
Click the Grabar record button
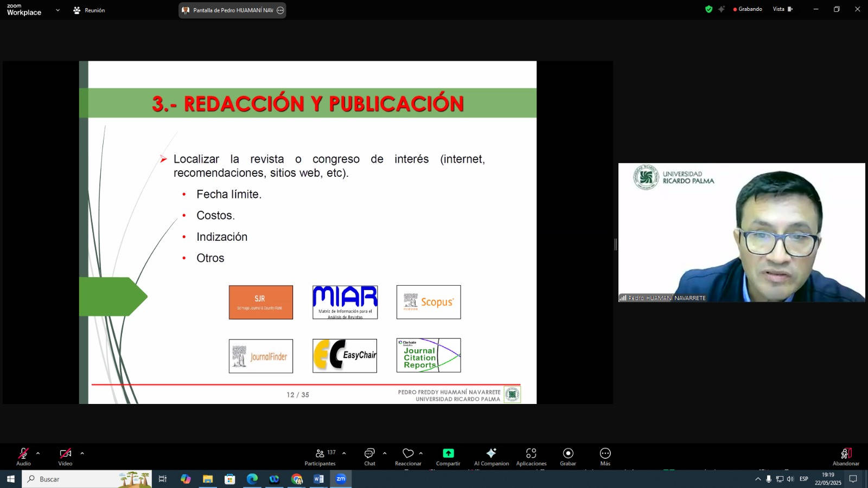pos(568,457)
